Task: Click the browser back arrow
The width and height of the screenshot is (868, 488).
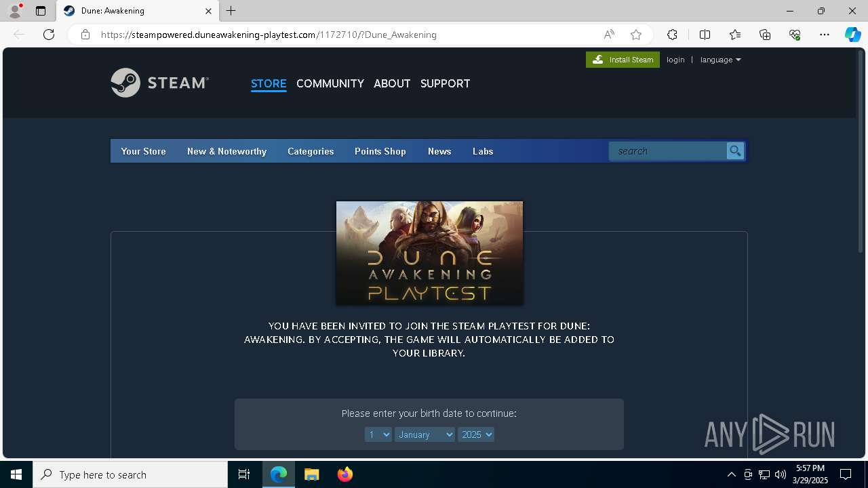Action: (19, 35)
